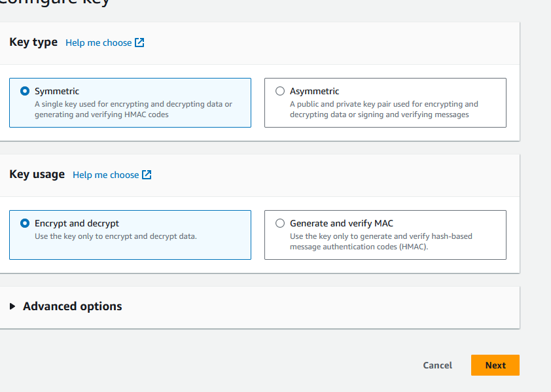Click the "Use the key only to encrypt" description
The image size is (551, 392).
115,236
